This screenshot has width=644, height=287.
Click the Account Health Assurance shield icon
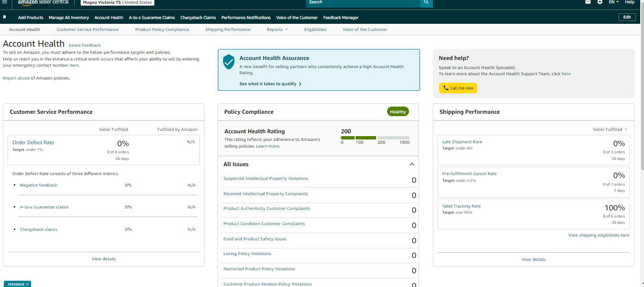[x=229, y=62]
